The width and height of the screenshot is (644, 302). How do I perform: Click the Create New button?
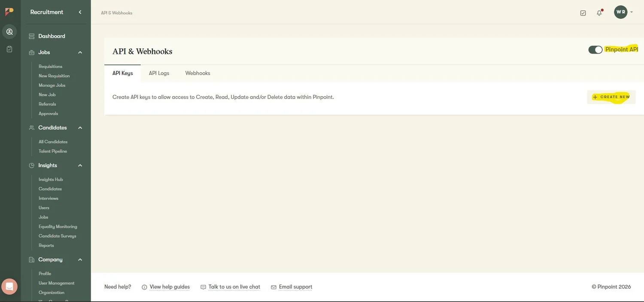pyautogui.click(x=611, y=96)
